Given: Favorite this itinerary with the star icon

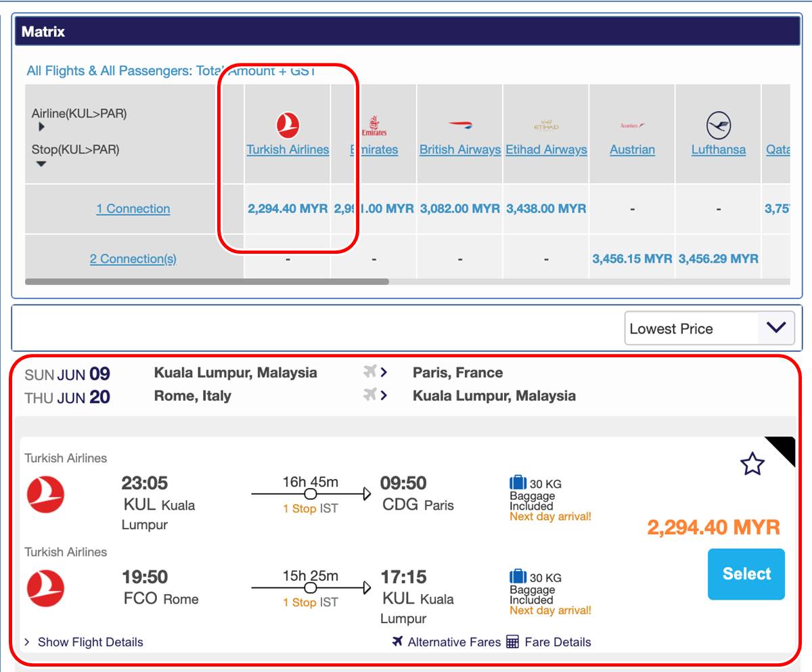Looking at the screenshot, I should (x=752, y=464).
